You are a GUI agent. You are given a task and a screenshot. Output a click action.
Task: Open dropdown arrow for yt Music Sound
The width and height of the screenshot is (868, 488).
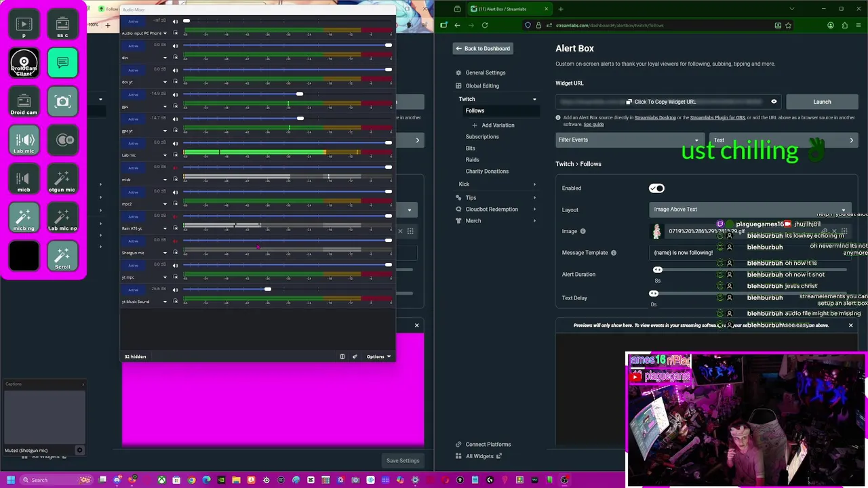click(165, 302)
